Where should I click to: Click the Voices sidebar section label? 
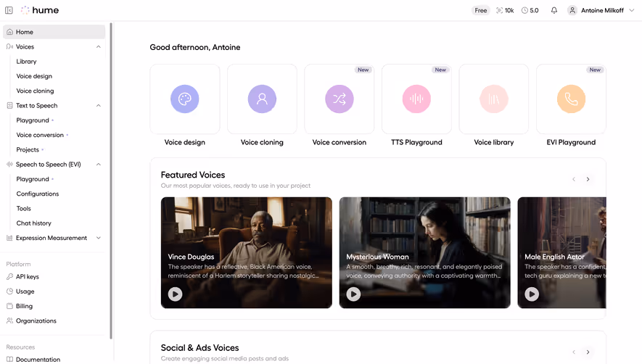click(25, 46)
